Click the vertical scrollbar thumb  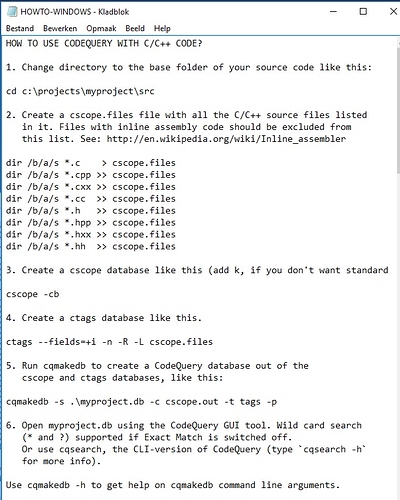tap(398, 110)
